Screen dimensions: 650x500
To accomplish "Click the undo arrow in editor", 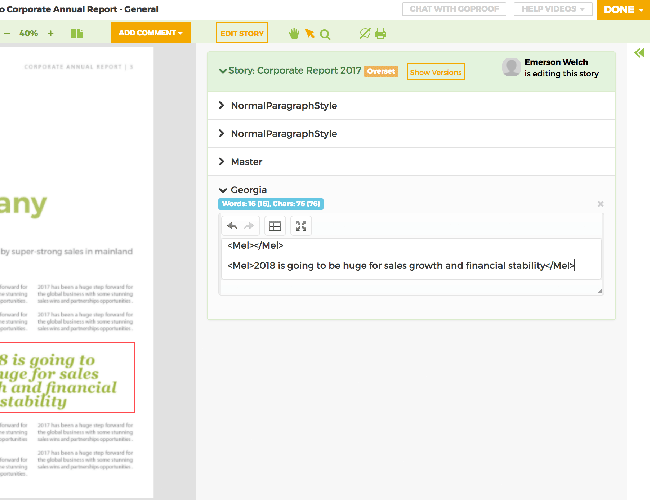I will [232, 226].
